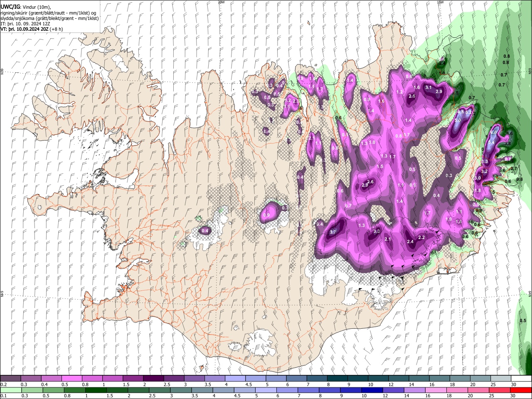532x399 pixels.
Task: Click the '30' label in the top legend row
Action: (514, 384)
